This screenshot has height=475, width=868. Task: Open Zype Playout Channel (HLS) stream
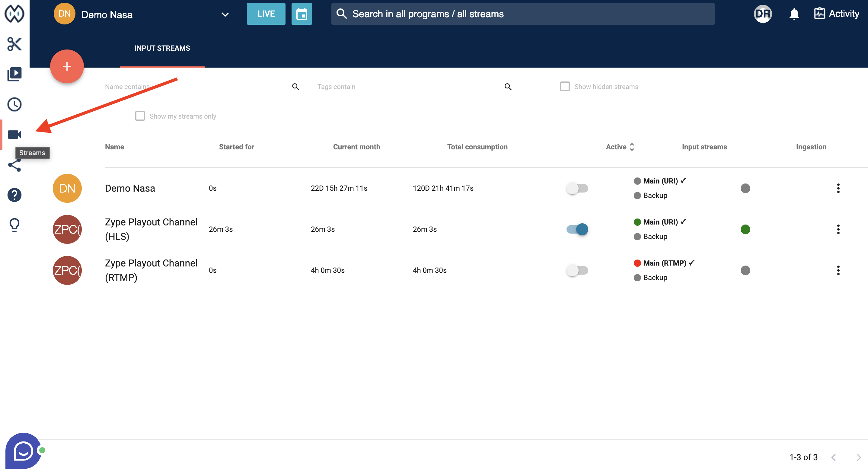(151, 229)
